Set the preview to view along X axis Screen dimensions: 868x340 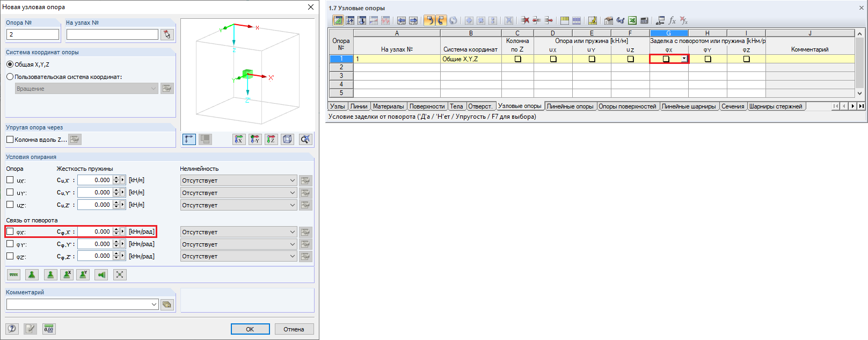click(x=239, y=139)
